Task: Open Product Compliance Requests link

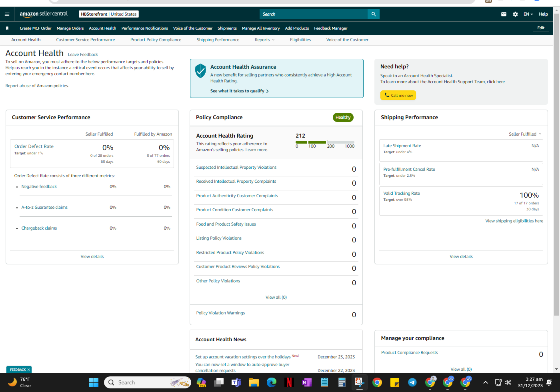Action: [409, 352]
